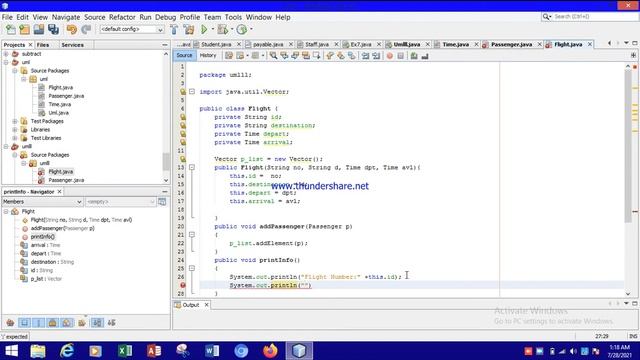Click the Comment editor toolbar icon

tap(414, 56)
